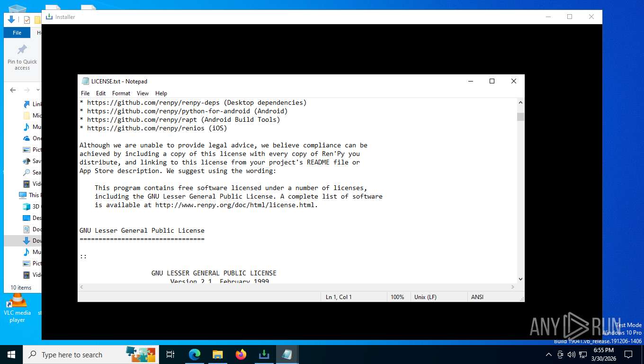Click the renpy/renios iOS line
The height and width of the screenshot is (364, 644).
(x=153, y=128)
